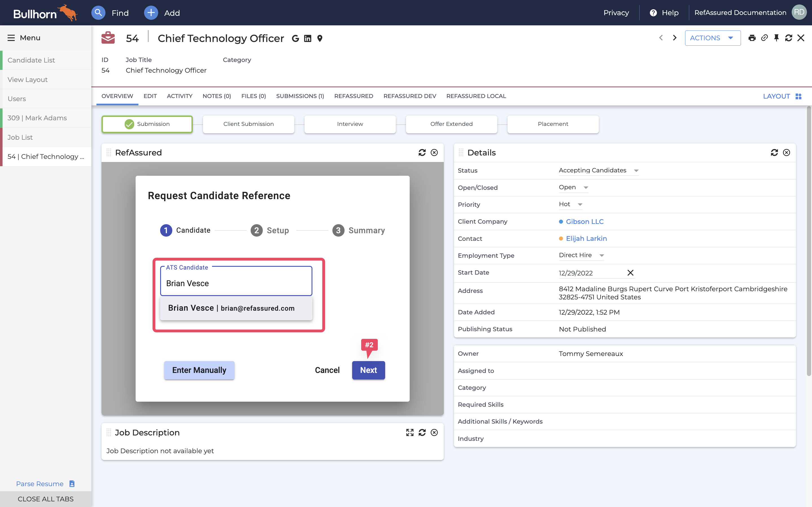The image size is (812, 507).
Task: View the job on LinkedIn
Action: (x=307, y=38)
